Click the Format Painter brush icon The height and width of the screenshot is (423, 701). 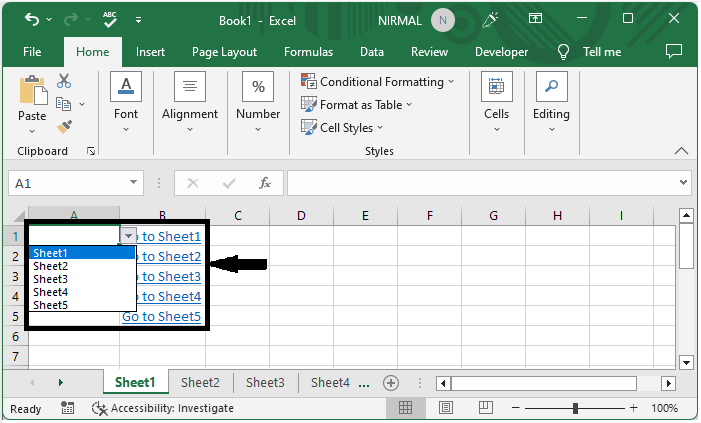(x=64, y=127)
